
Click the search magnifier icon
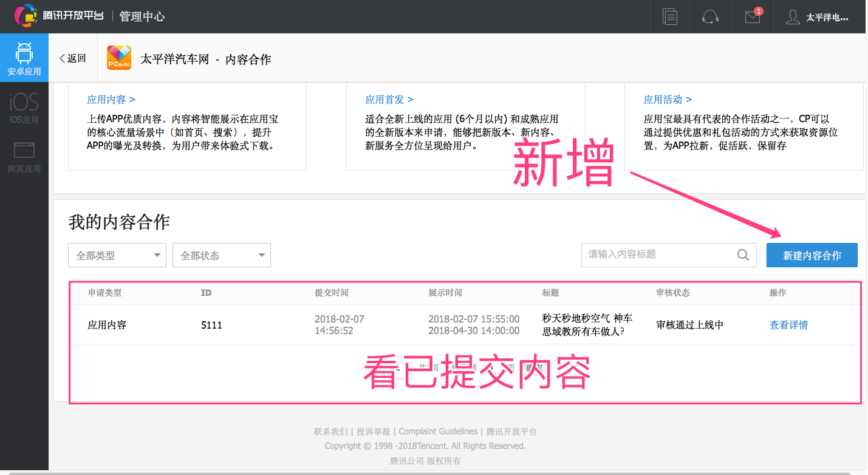[x=743, y=255]
